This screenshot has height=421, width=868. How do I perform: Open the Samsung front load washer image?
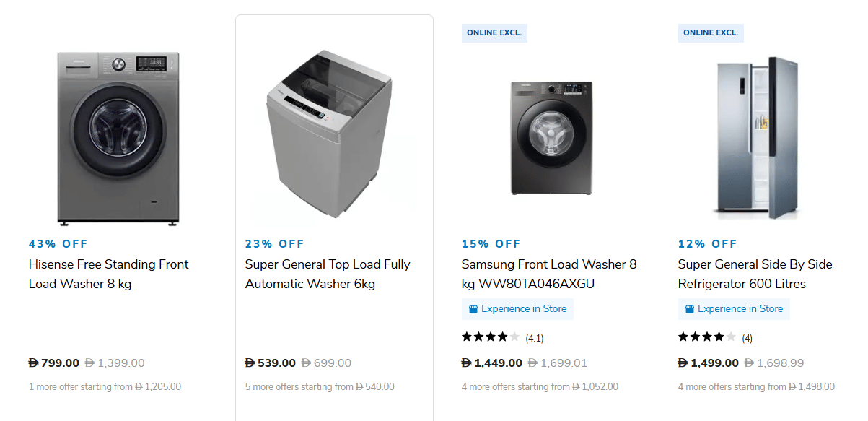[x=551, y=137]
